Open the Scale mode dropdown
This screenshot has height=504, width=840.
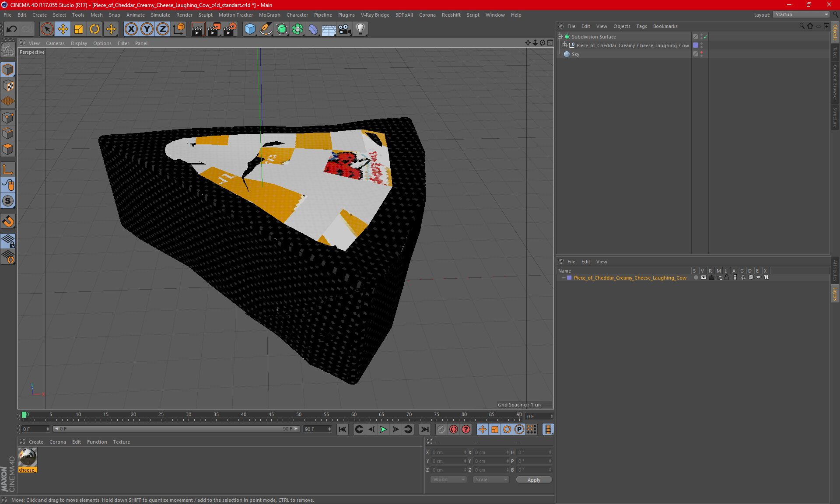491,479
